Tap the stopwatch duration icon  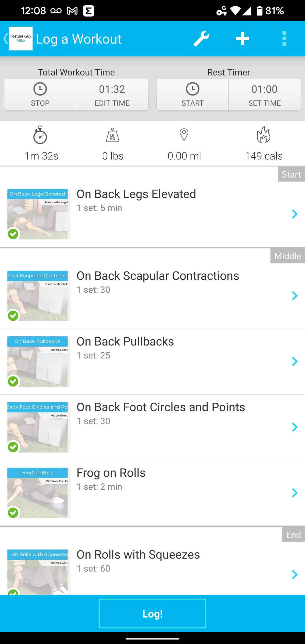click(40, 135)
